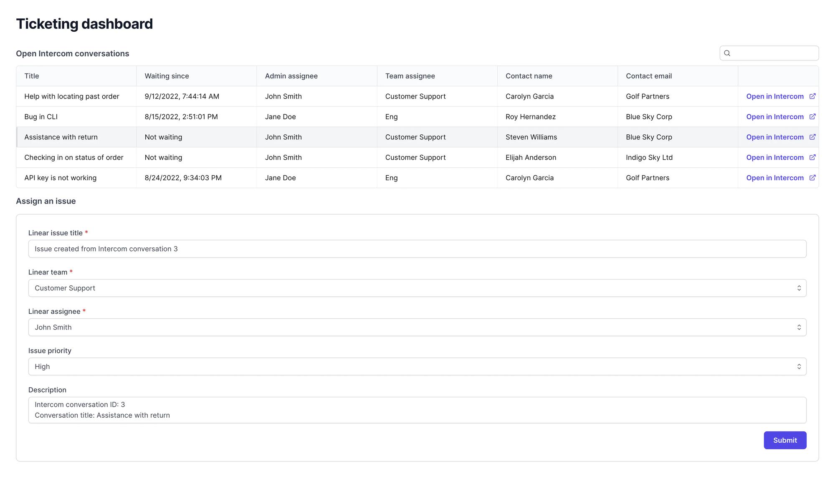Click external-link icon in Checking in on status row

pyautogui.click(x=812, y=157)
